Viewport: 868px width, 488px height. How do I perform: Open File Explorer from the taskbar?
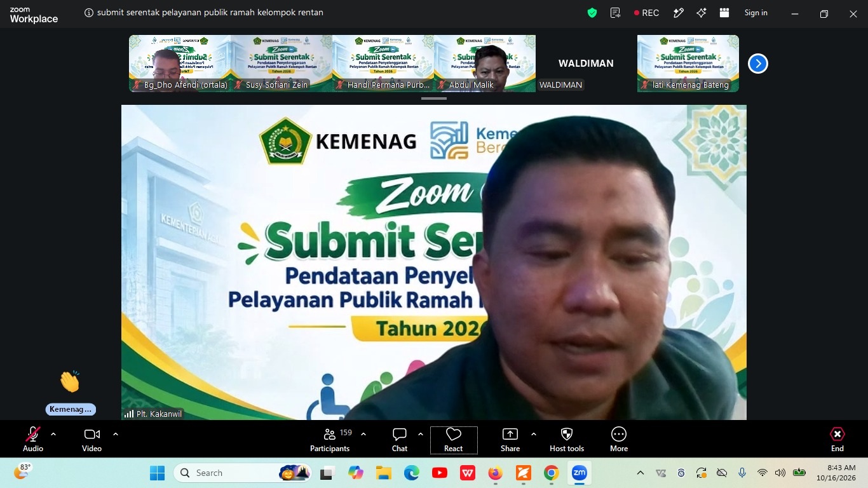coord(384,473)
